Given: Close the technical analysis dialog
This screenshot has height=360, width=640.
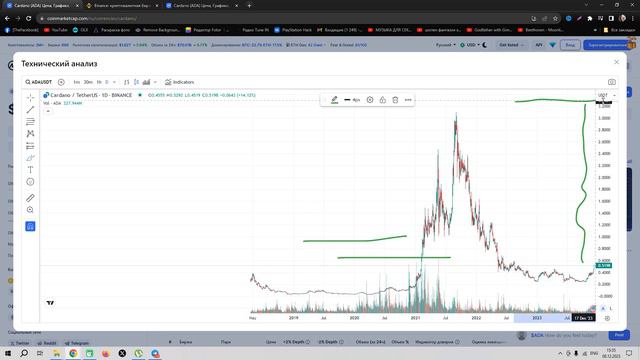Looking at the screenshot, I should pyautogui.click(x=616, y=62).
